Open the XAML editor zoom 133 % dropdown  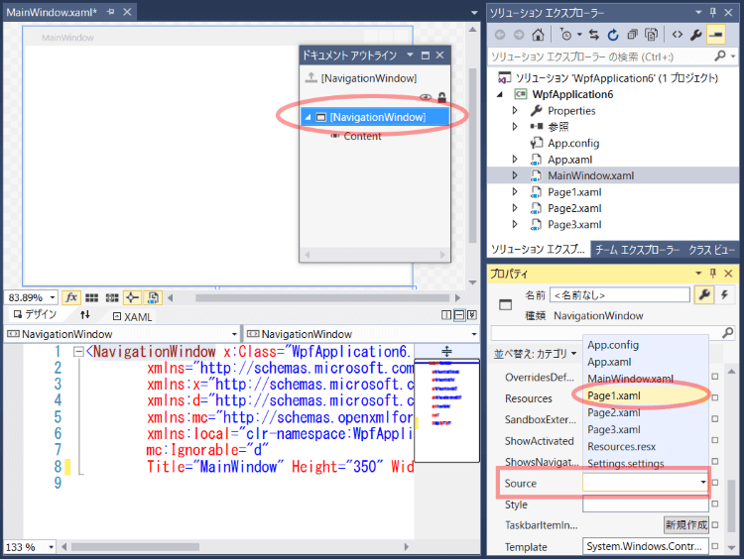[x=51, y=547]
